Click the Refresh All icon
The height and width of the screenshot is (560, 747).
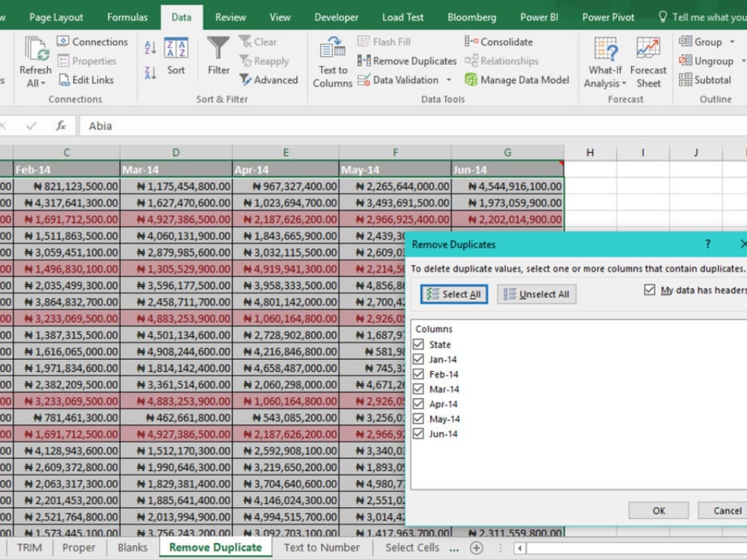pyautogui.click(x=36, y=50)
